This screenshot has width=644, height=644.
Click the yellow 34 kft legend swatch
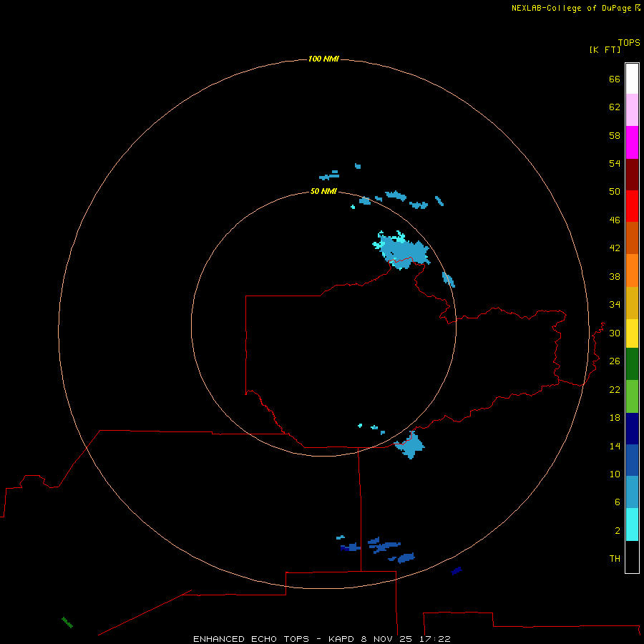pos(632,333)
